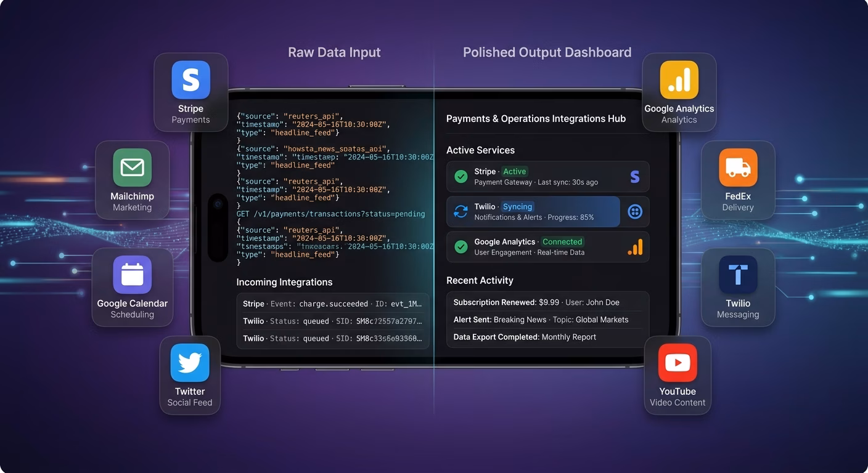Click the Recent Activity section heading

[480, 280]
